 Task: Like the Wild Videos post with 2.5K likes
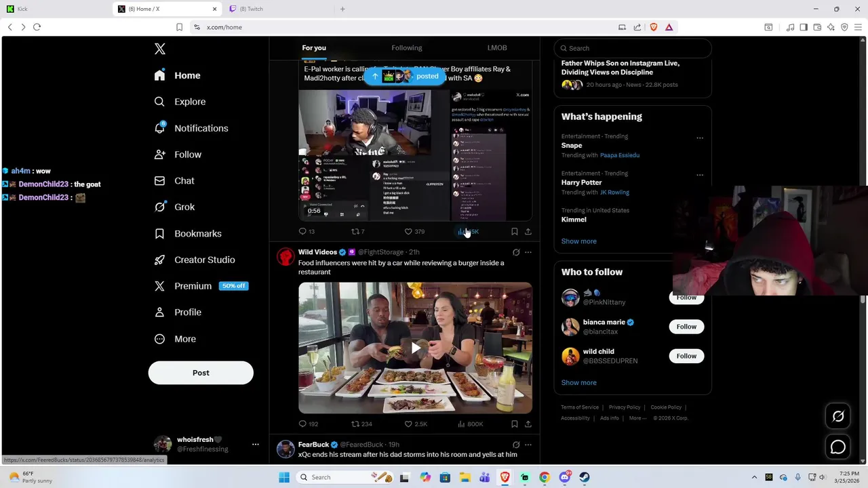416,424
